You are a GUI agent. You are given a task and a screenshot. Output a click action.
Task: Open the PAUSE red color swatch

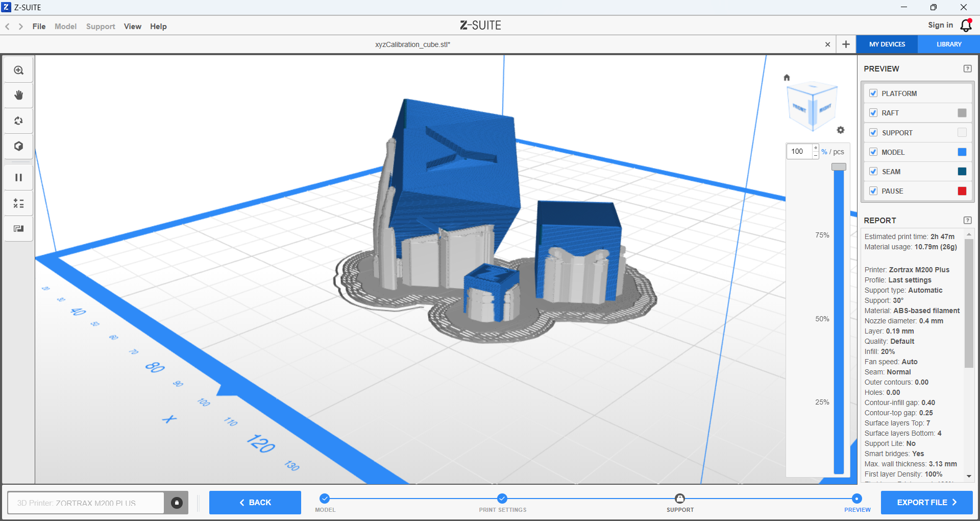coord(962,191)
